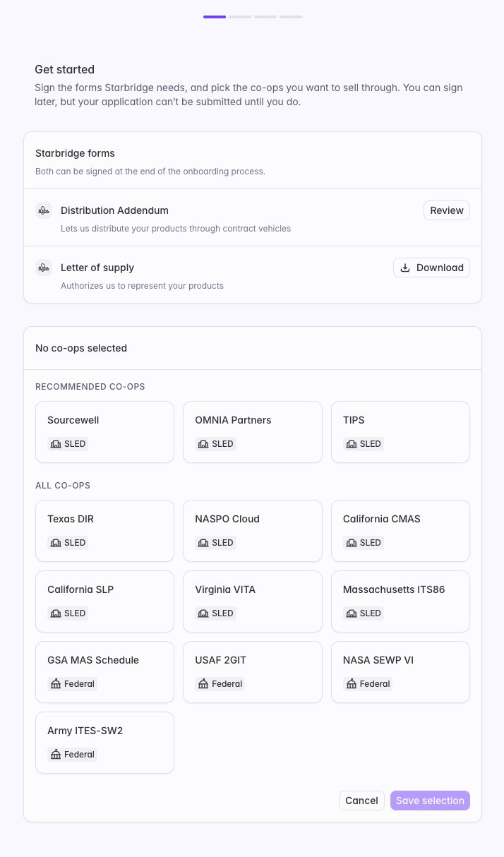The image size is (504, 857).
Task: Click the 'No co-ops selected' header
Action: click(x=81, y=348)
